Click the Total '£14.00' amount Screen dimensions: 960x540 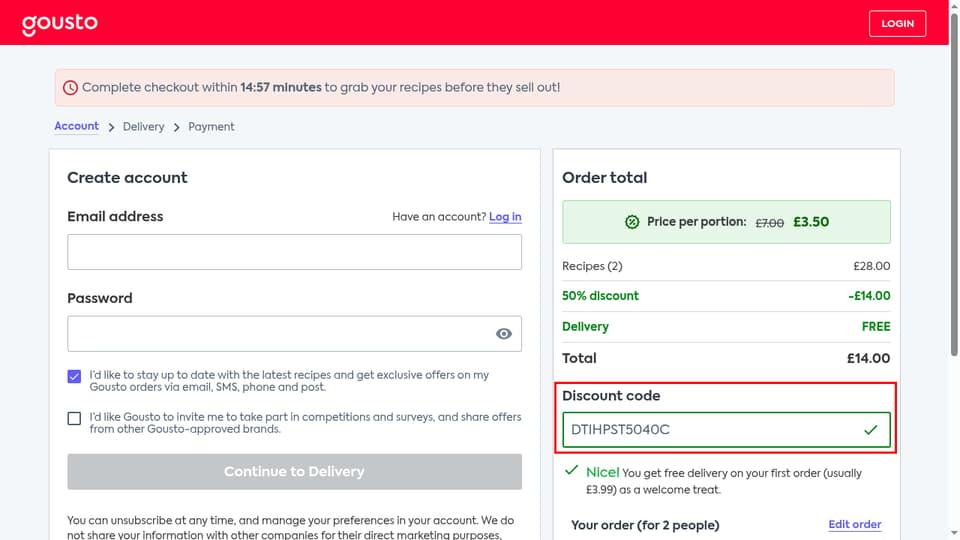click(x=869, y=359)
